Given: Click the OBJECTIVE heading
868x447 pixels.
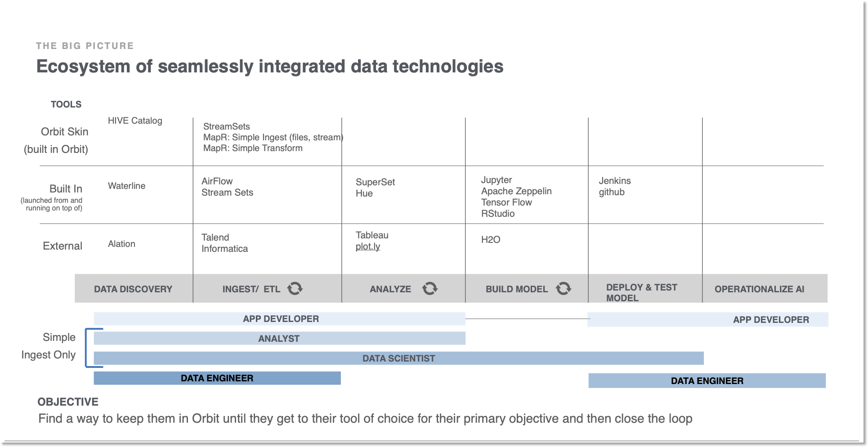Looking at the screenshot, I should pyautogui.click(x=68, y=402).
